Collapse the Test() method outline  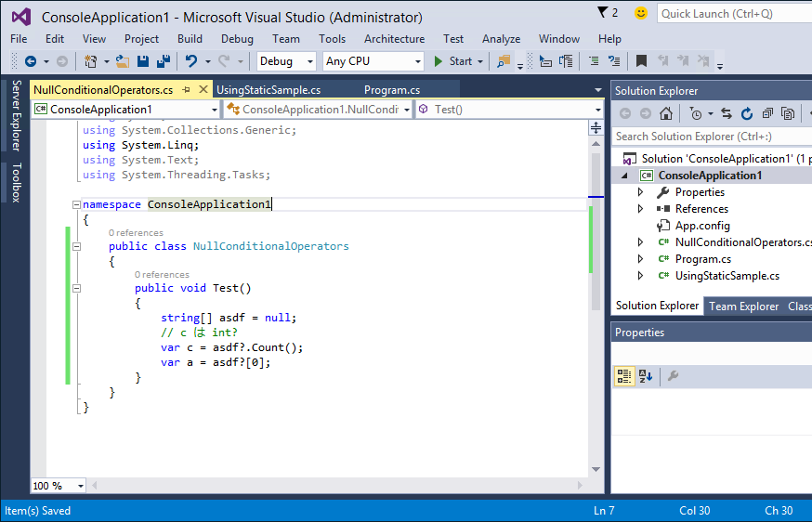tap(76, 289)
